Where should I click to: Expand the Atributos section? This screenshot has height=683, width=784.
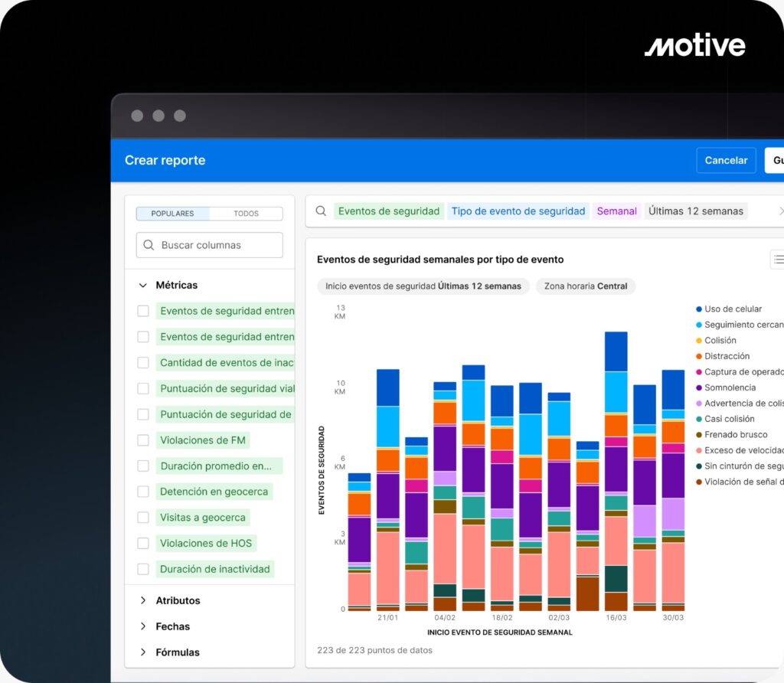(142, 600)
